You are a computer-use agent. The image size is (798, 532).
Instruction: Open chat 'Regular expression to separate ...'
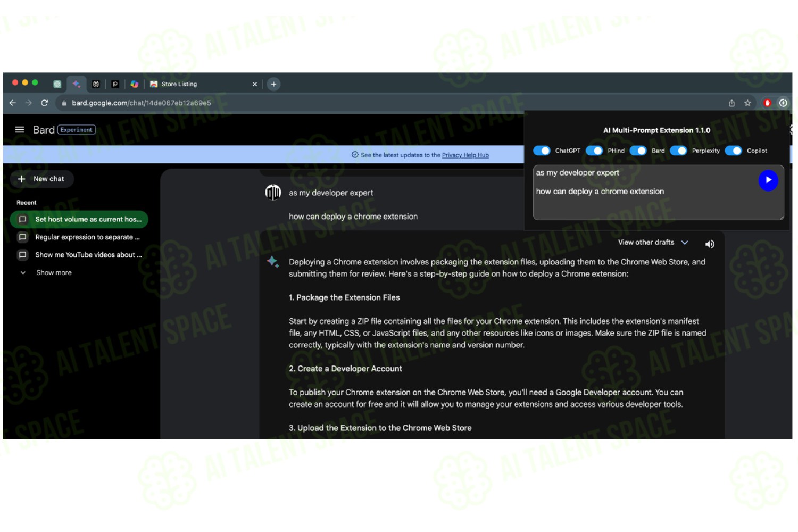pyautogui.click(x=79, y=237)
